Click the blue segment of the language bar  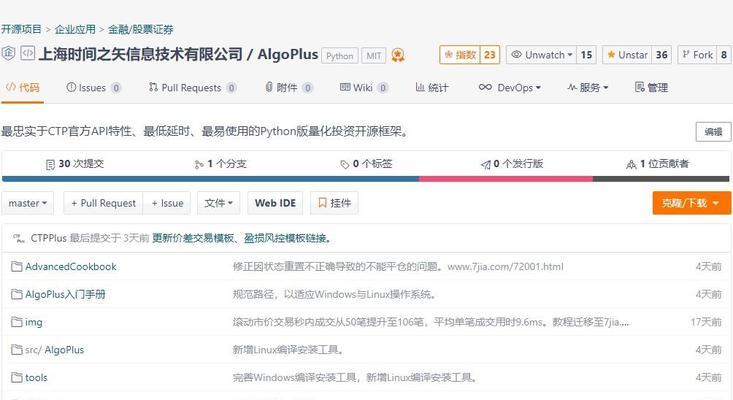pos(210,179)
